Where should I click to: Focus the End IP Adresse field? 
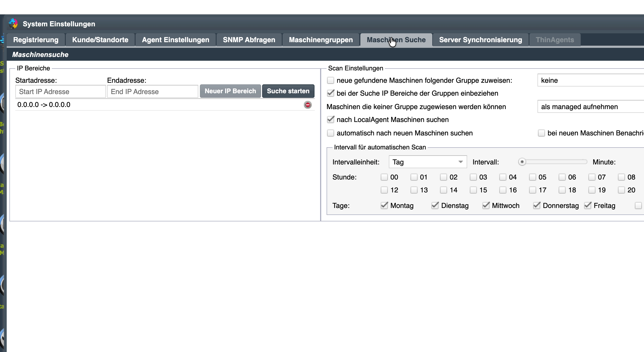pyautogui.click(x=152, y=92)
